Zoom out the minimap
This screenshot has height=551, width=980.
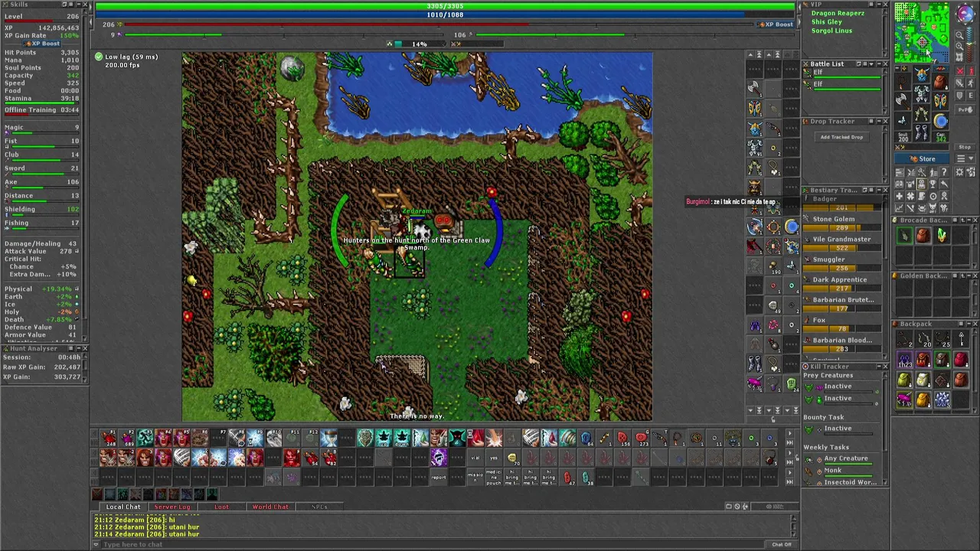tap(959, 35)
